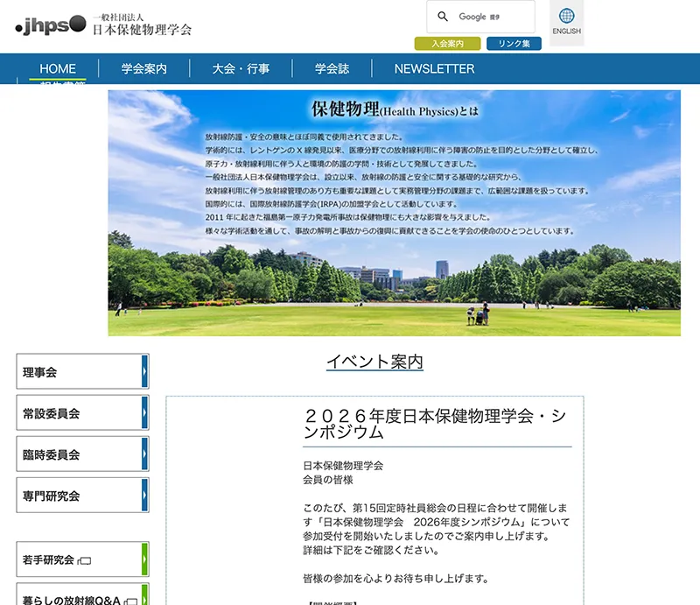Screen dimensions: 700x605
Task: Click the 皆様の参加を心よりお待ち申し上げます sentence
Action: coord(395,579)
